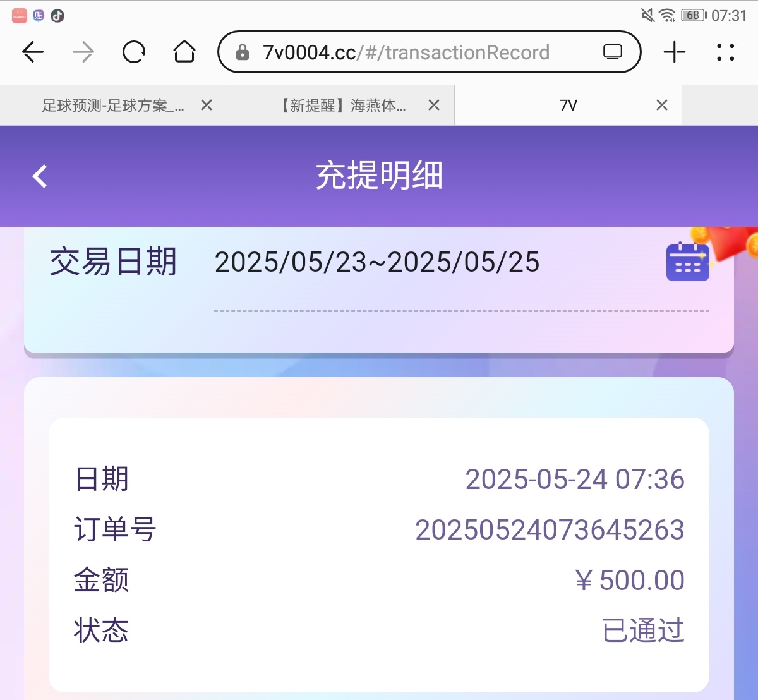
Task: Open the calendar date picker icon
Action: coord(687,262)
